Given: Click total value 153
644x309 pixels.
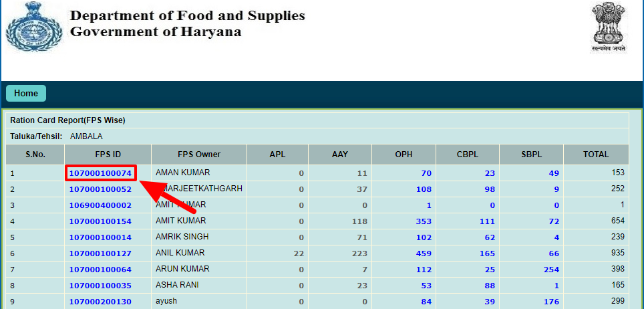Looking at the screenshot, I should tap(617, 173).
